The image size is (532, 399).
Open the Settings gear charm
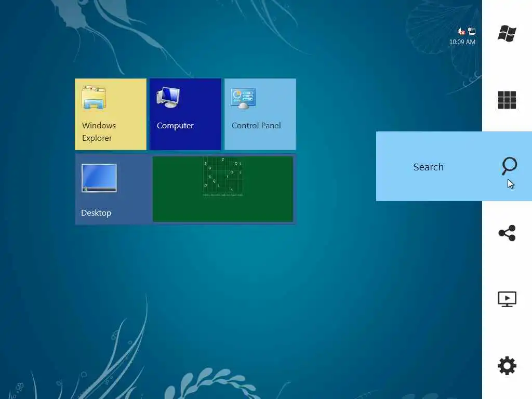(x=507, y=366)
